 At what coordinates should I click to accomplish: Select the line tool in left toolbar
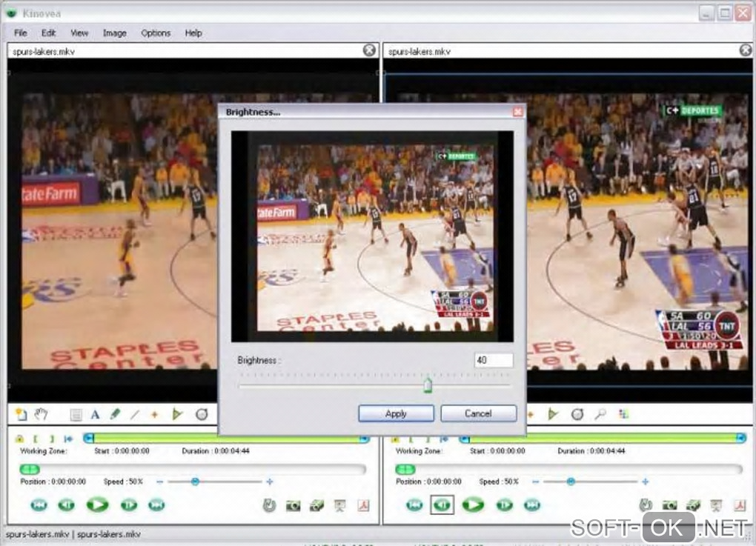click(x=134, y=414)
